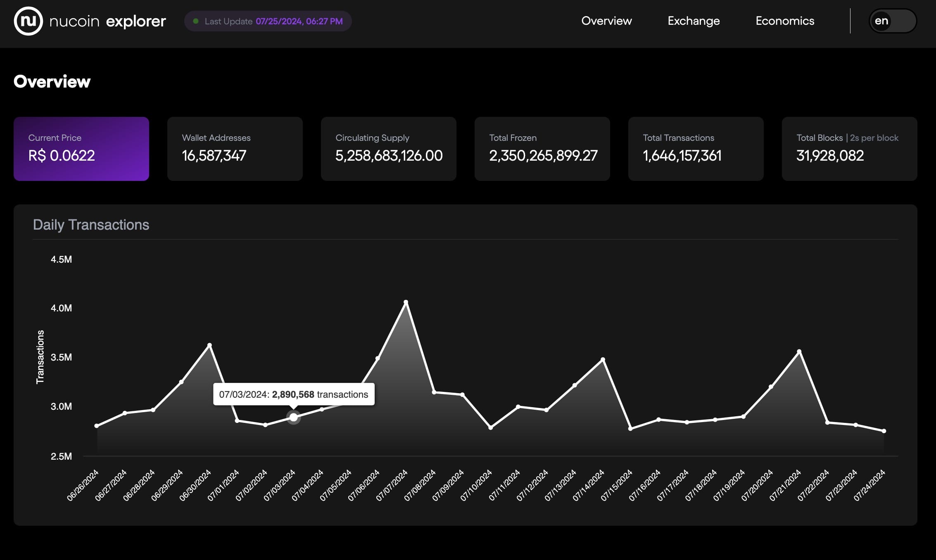The height and width of the screenshot is (560, 936).
Task: Click the en language badge
Action: (882, 21)
